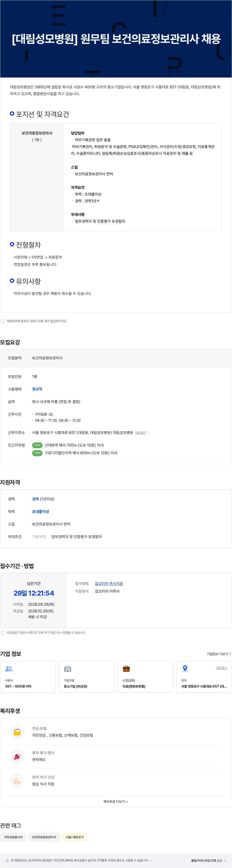The image size is (232, 868).
Task: Click the start date 2026.09.29(화)
Action: point(41,604)
